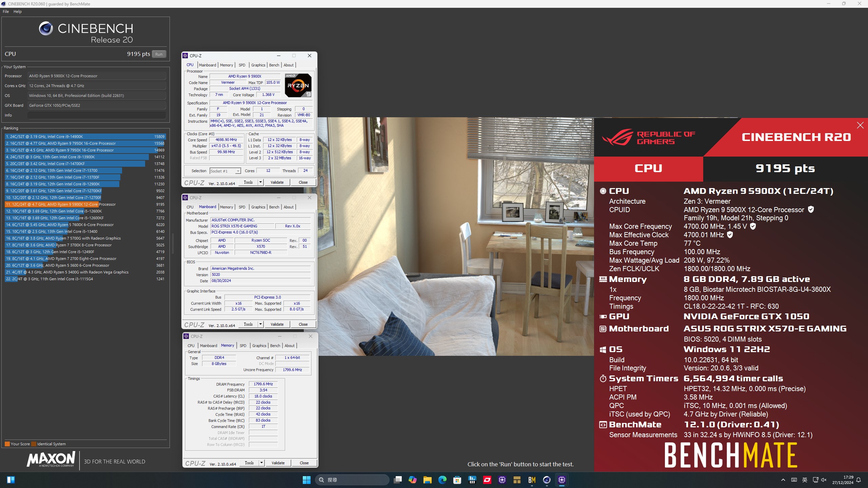
Task: Click the shield icon beside Max Effective Clock
Action: coord(730,235)
